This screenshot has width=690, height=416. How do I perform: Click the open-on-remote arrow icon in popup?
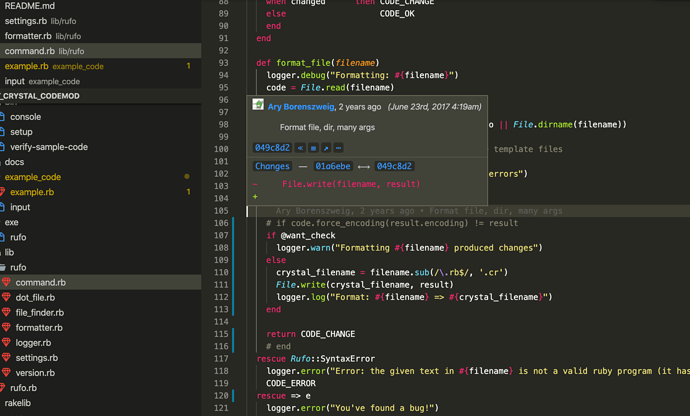coord(326,148)
